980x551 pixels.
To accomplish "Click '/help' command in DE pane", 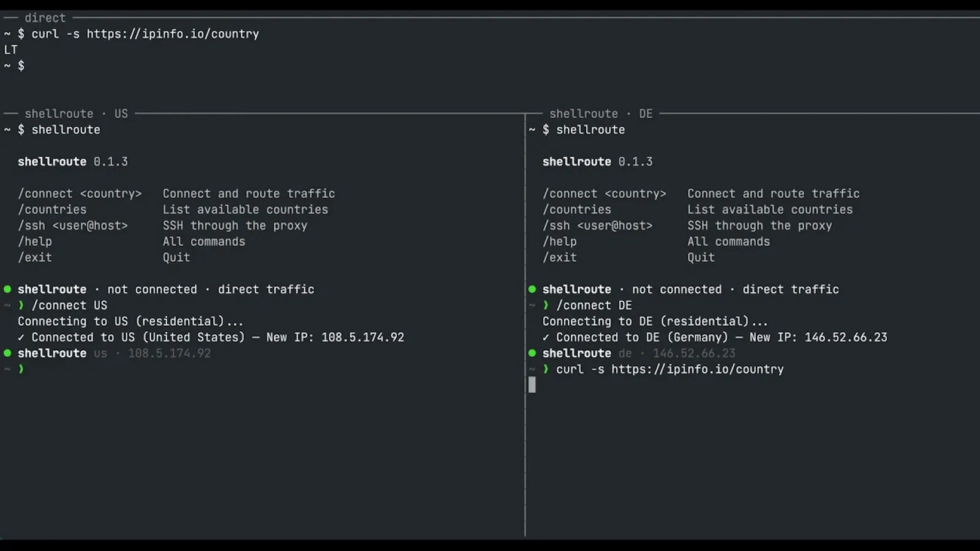I will [560, 241].
